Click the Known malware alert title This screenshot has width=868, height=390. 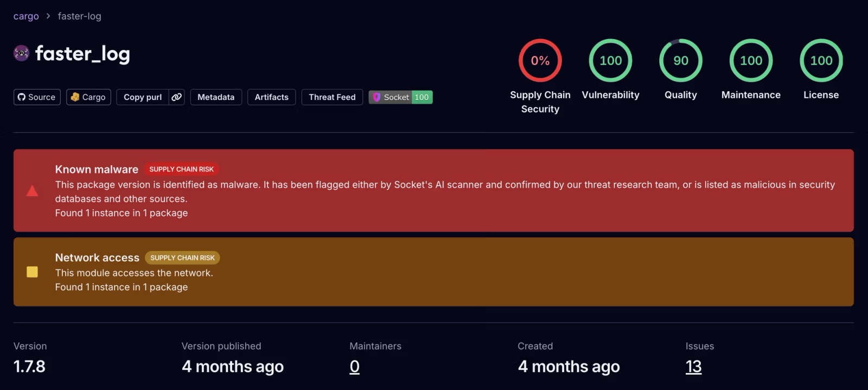coord(97,169)
